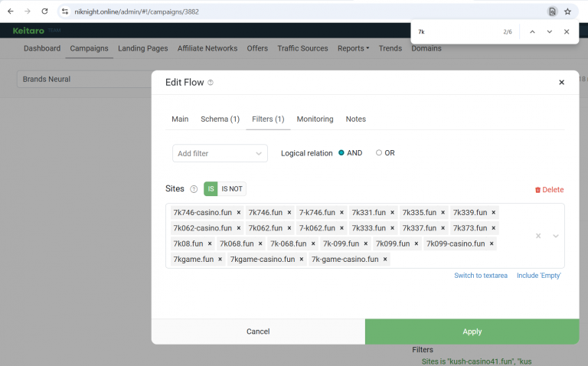Image resolution: width=588 pixels, height=366 pixels.
Task: Click Switch to textarea link
Action: (481, 276)
